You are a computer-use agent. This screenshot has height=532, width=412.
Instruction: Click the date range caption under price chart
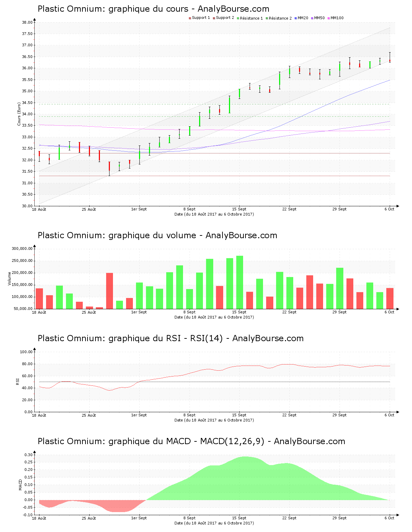click(214, 214)
